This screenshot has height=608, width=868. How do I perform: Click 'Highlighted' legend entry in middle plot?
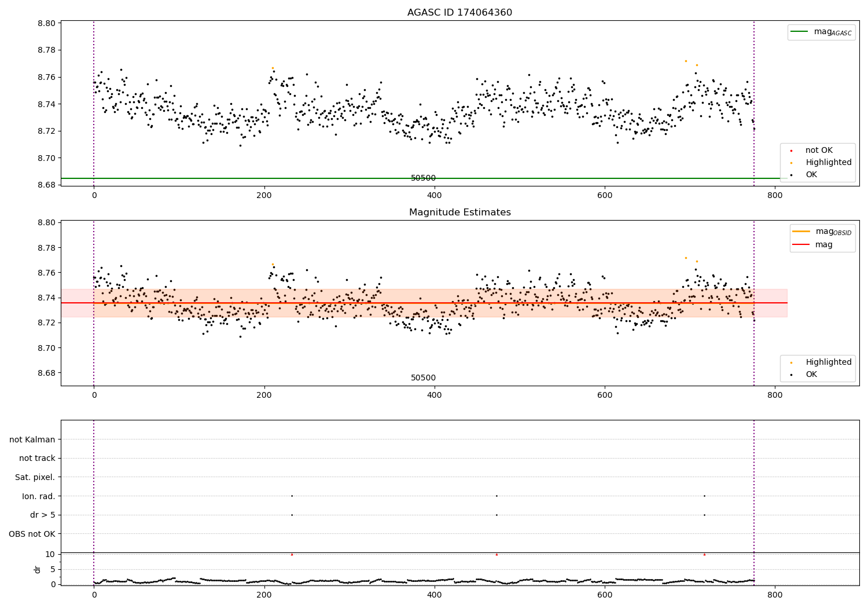tap(828, 362)
